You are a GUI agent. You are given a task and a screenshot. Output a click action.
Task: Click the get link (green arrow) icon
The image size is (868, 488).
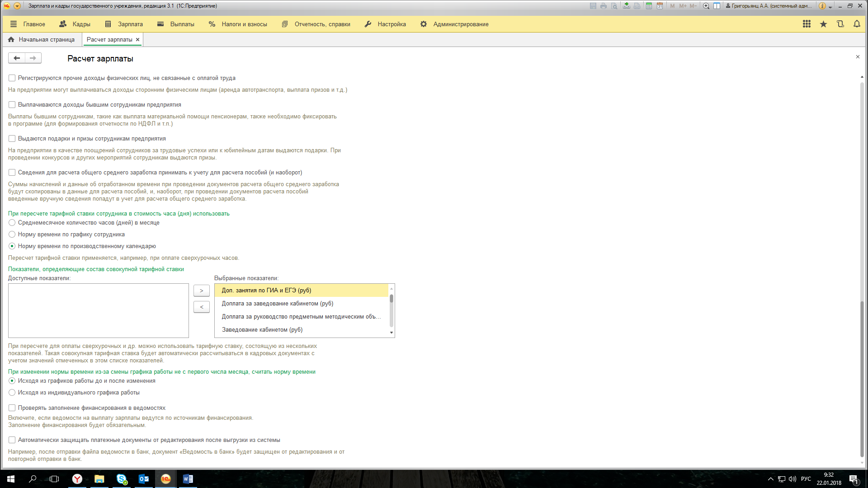627,6
